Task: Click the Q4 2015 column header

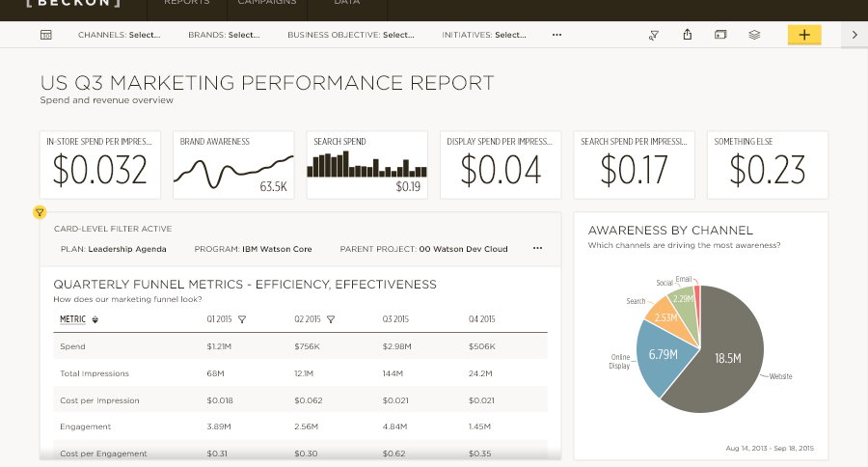Action: point(481,319)
